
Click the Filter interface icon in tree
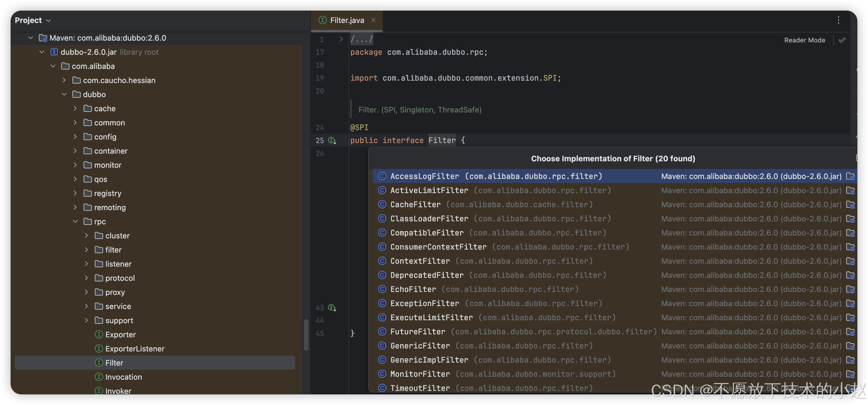coord(99,363)
